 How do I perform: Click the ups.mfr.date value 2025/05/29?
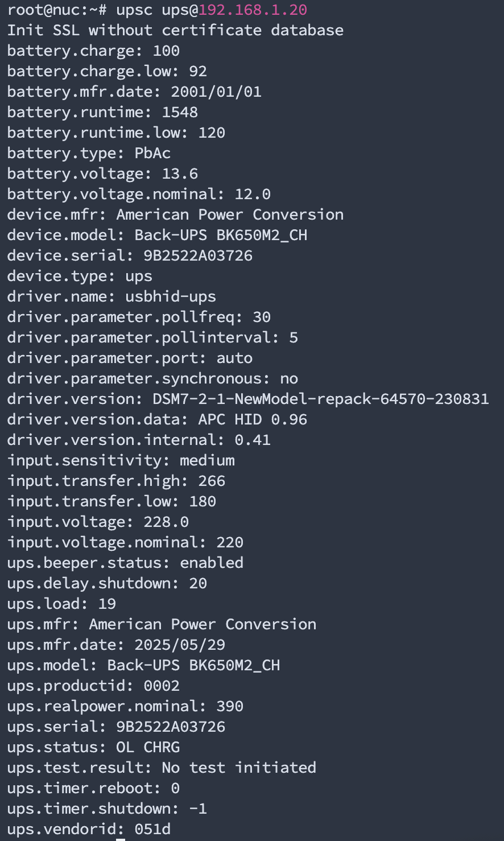pos(180,645)
